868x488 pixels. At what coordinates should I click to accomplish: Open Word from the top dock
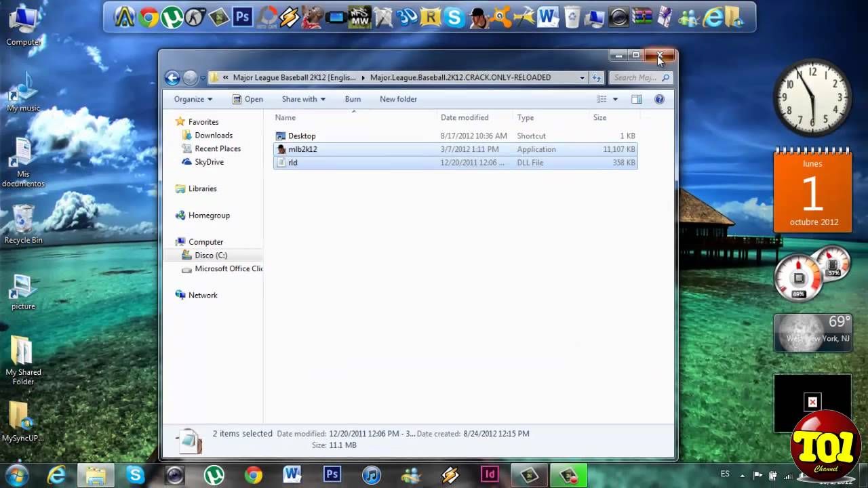547,17
